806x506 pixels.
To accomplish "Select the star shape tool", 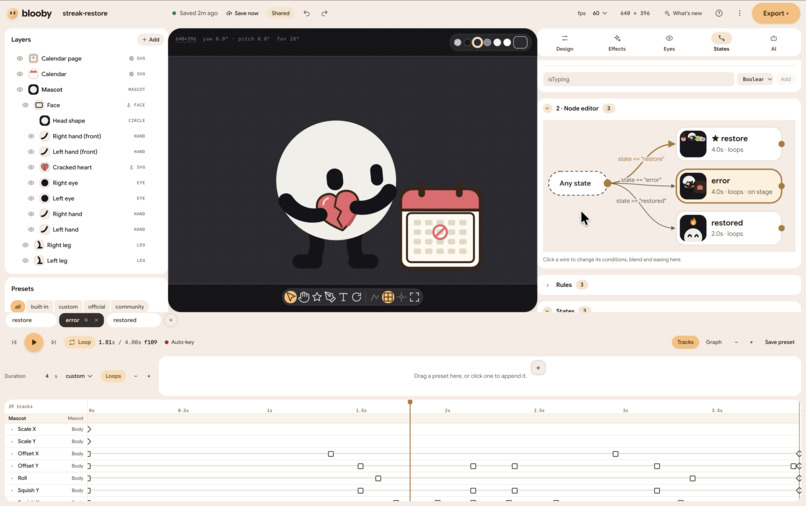I will (x=317, y=297).
